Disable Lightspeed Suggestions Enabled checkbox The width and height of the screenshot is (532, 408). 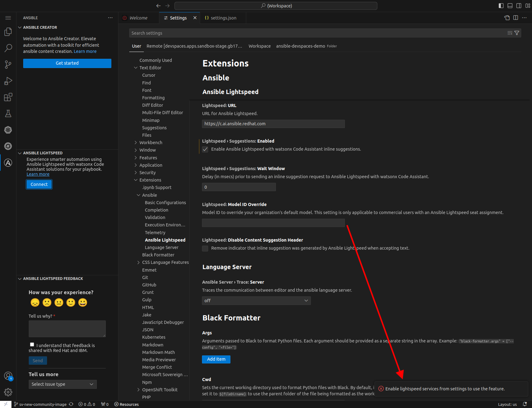pyautogui.click(x=205, y=149)
